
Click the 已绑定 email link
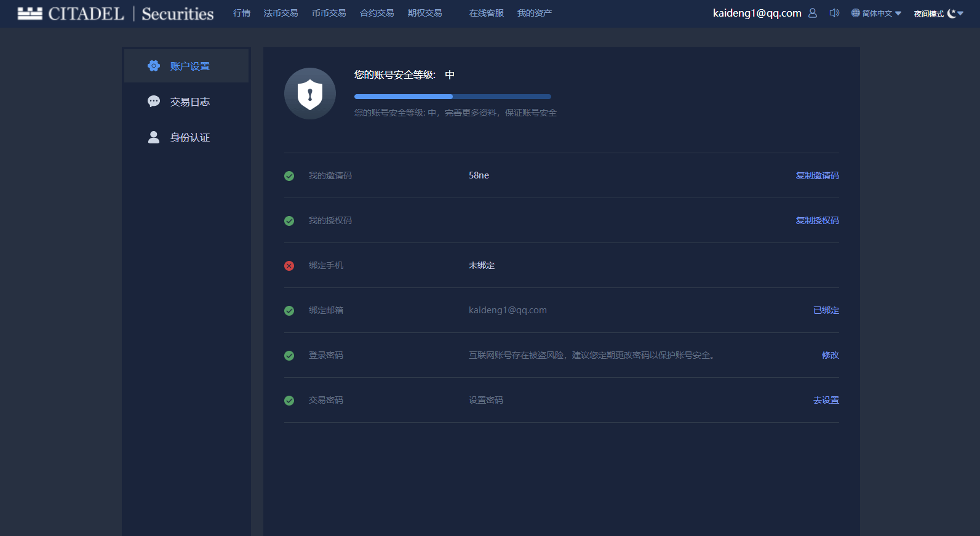[x=826, y=310]
